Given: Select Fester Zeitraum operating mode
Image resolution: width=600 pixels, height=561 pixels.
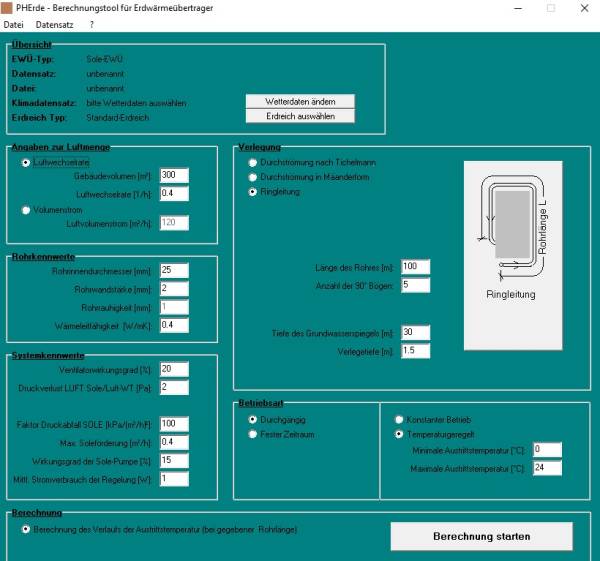Looking at the screenshot, I should [x=252, y=435].
